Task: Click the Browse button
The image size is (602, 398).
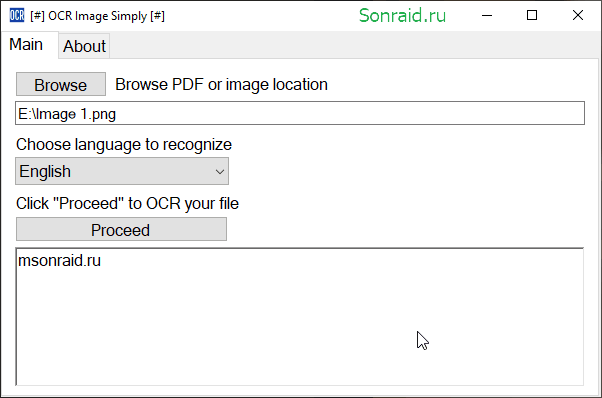Action: click(x=61, y=84)
